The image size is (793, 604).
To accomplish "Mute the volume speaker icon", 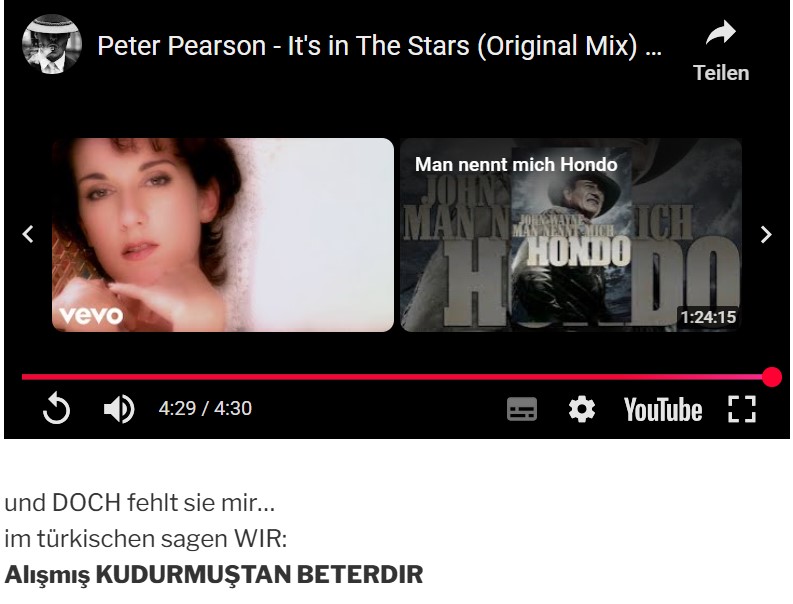I will pos(119,409).
